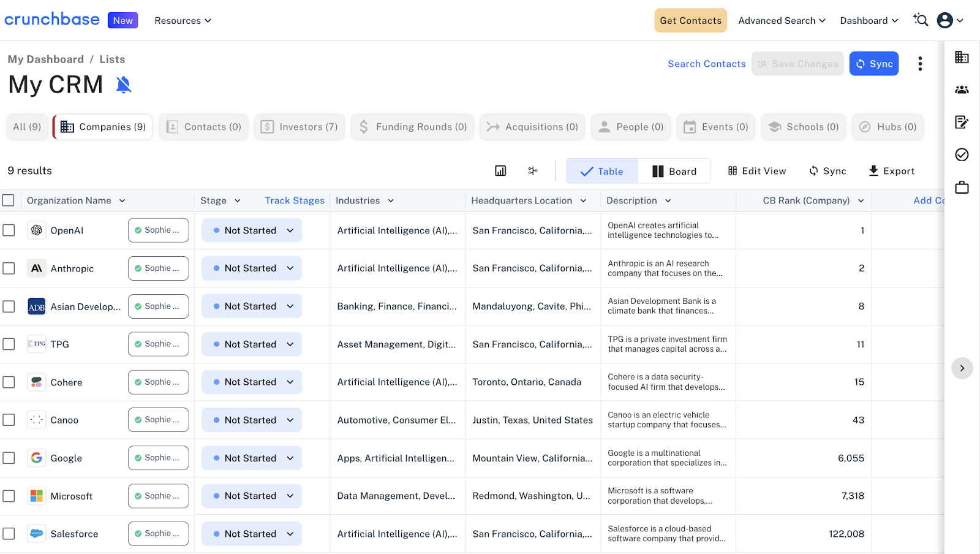Click the Salesforce company logo

[37, 534]
